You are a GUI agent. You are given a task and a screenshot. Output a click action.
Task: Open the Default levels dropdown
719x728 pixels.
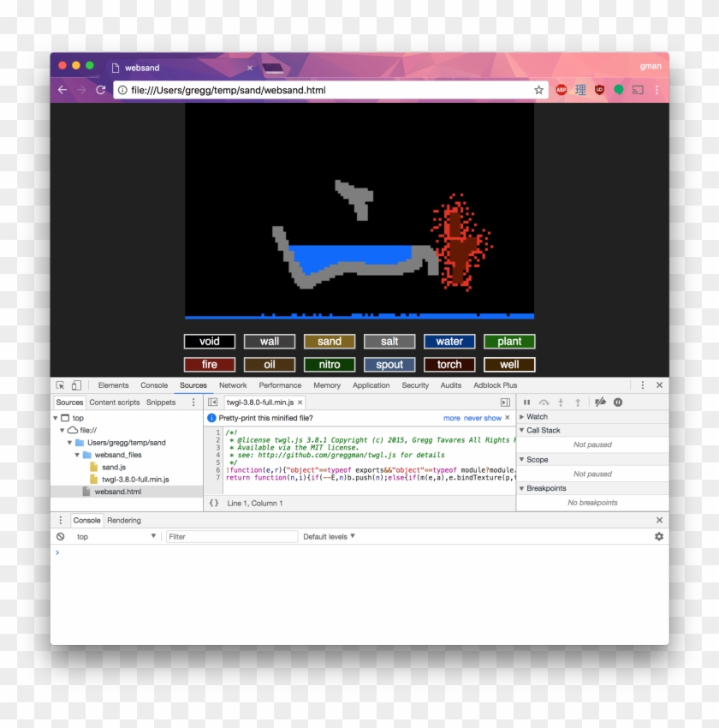pyautogui.click(x=329, y=537)
